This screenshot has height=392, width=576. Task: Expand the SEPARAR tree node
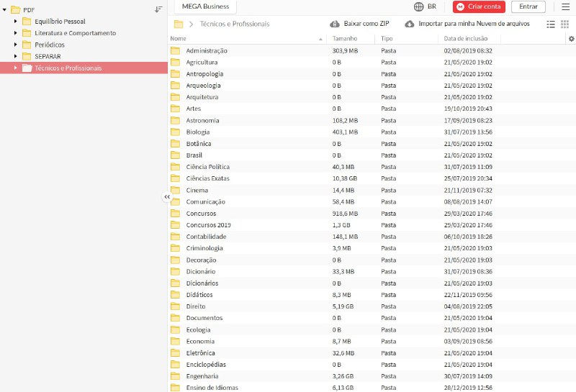click(15, 56)
